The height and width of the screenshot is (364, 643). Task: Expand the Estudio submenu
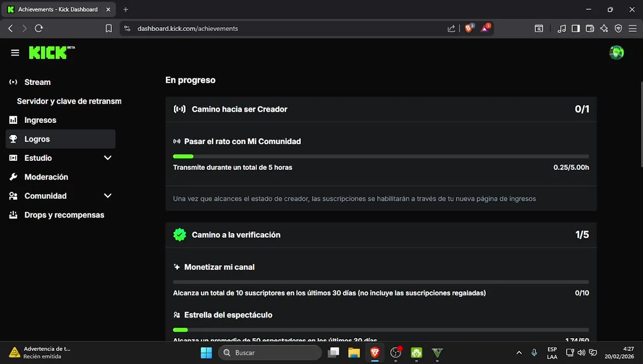coord(108,158)
